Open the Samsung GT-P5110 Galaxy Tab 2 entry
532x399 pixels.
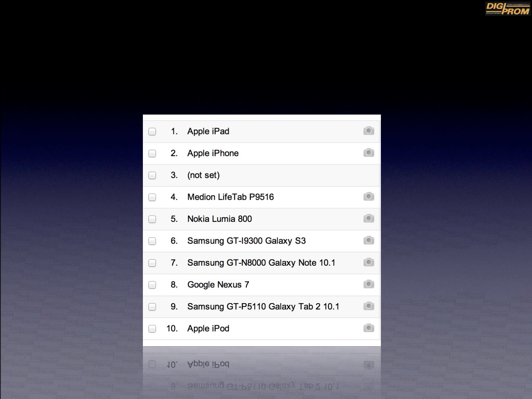263,306
